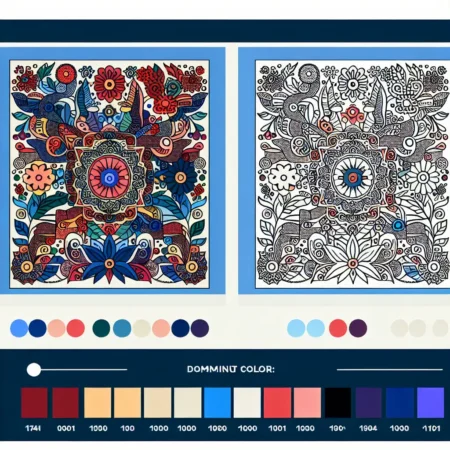
Task: Click the full-color floral artwork thumbnail
Action: click(110, 174)
